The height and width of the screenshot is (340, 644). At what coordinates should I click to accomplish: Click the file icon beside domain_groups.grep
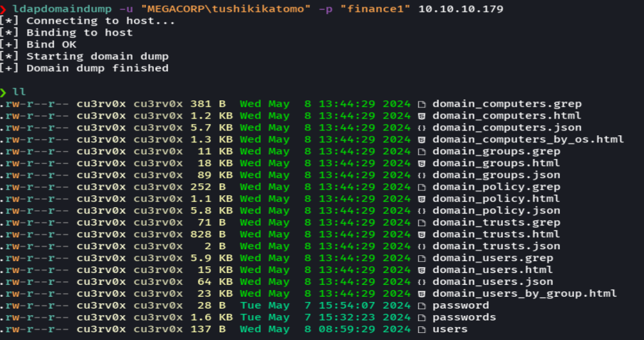click(x=421, y=152)
